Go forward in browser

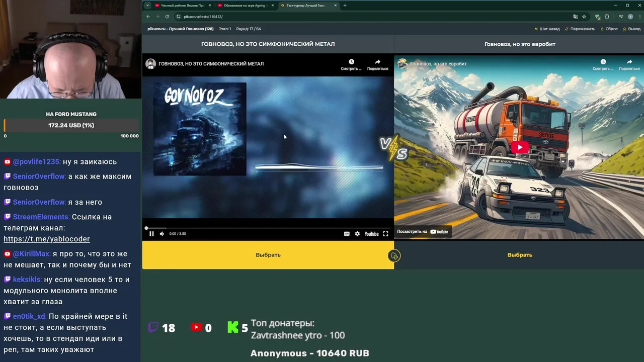coord(157,17)
